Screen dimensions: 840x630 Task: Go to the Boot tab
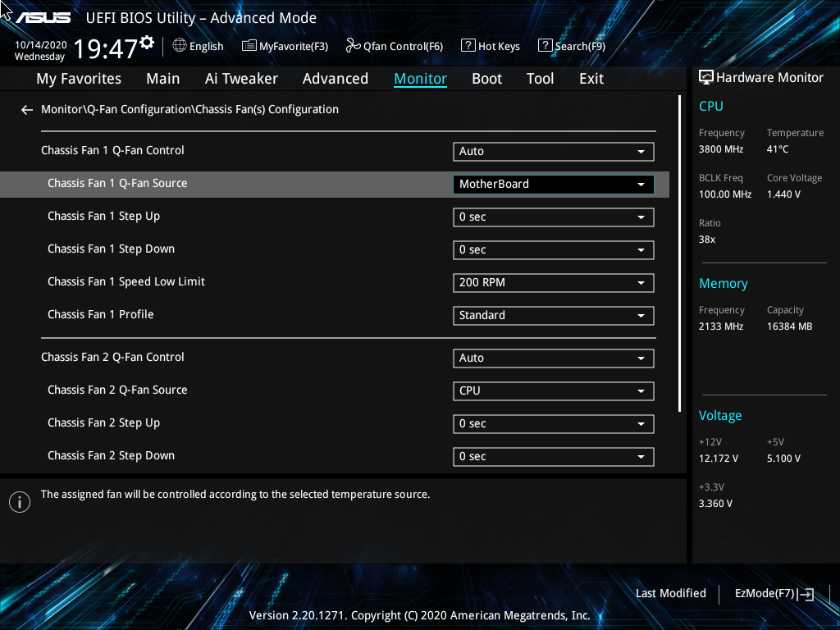(487, 79)
